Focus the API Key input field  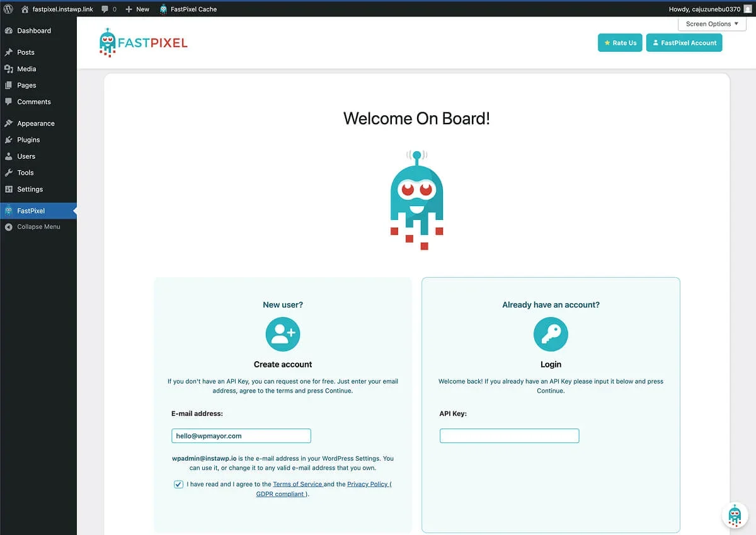click(x=509, y=435)
